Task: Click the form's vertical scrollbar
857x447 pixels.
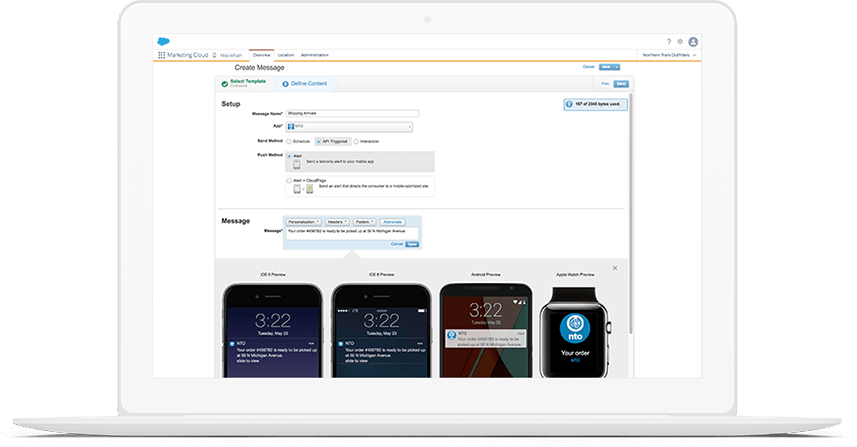Action: click(x=631, y=213)
